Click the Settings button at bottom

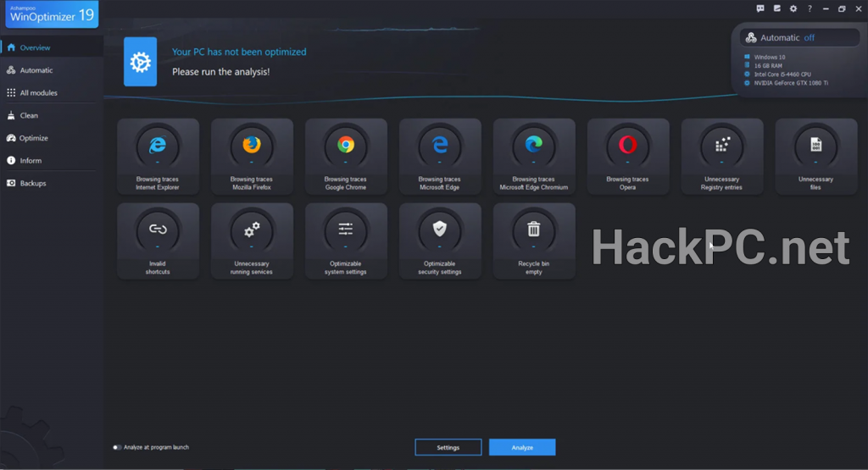tap(448, 447)
